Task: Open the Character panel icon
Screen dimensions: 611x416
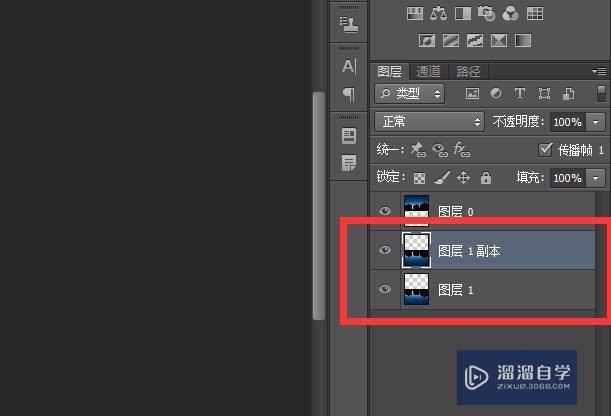Action: pos(349,66)
